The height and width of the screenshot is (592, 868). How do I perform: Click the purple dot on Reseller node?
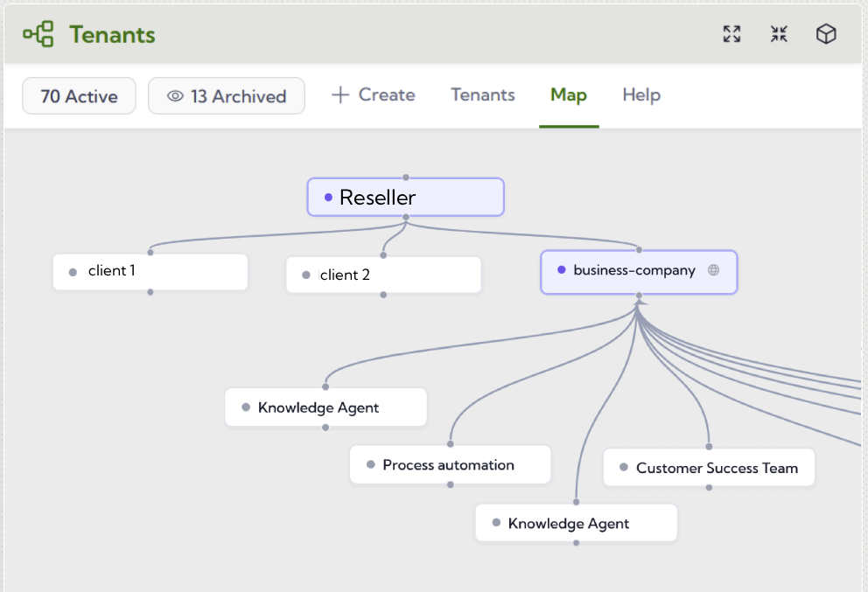coord(328,198)
